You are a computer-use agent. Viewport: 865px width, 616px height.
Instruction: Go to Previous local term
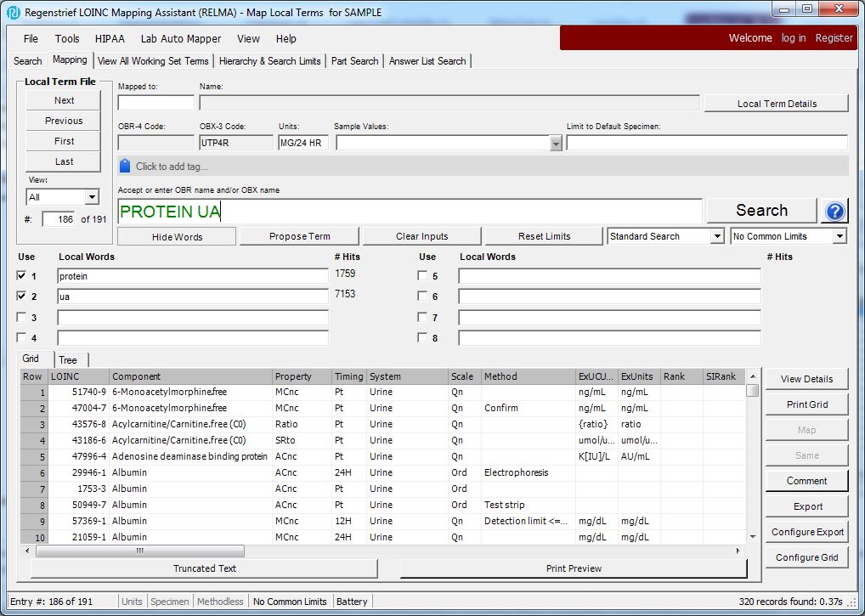point(64,121)
